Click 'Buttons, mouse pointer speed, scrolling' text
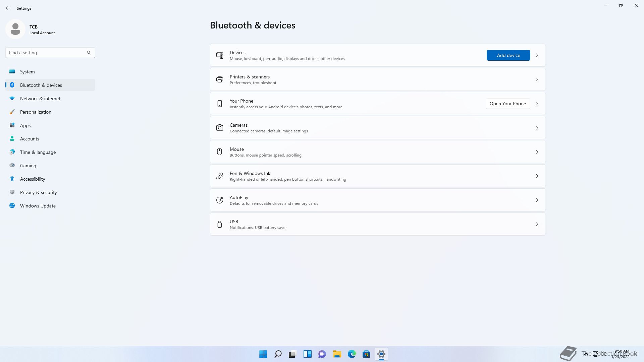The height and width of the screenshot is (362, 644). click(x=265, y=155)
